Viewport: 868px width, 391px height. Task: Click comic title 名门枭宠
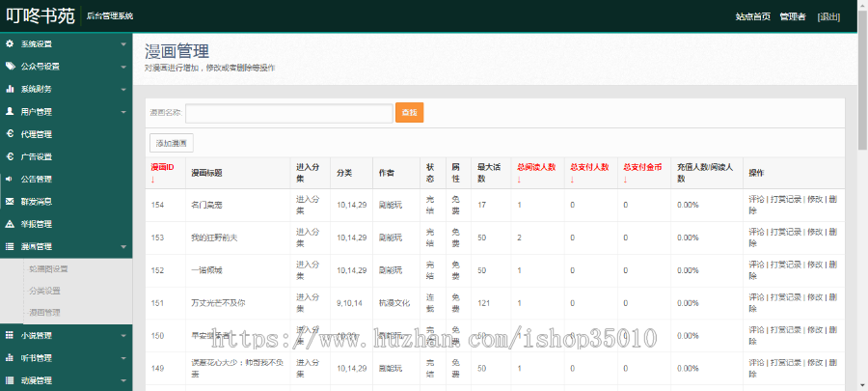pos(206,205)
